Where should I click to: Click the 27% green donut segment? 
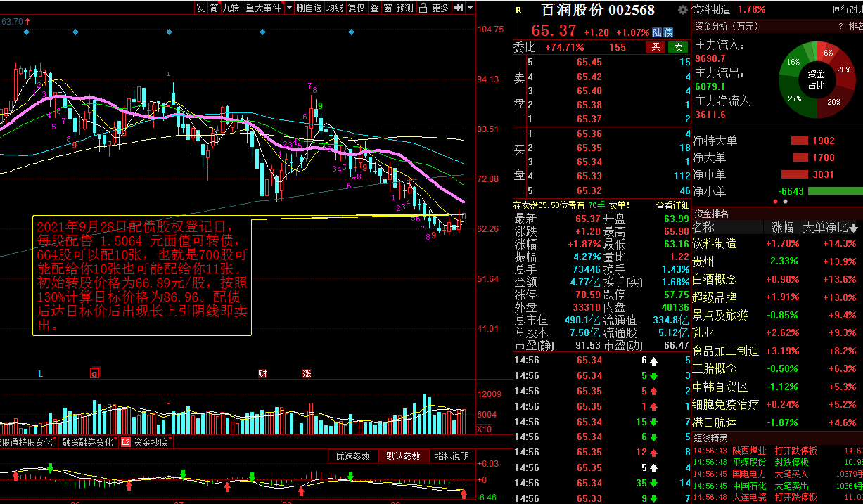point(795,98)
